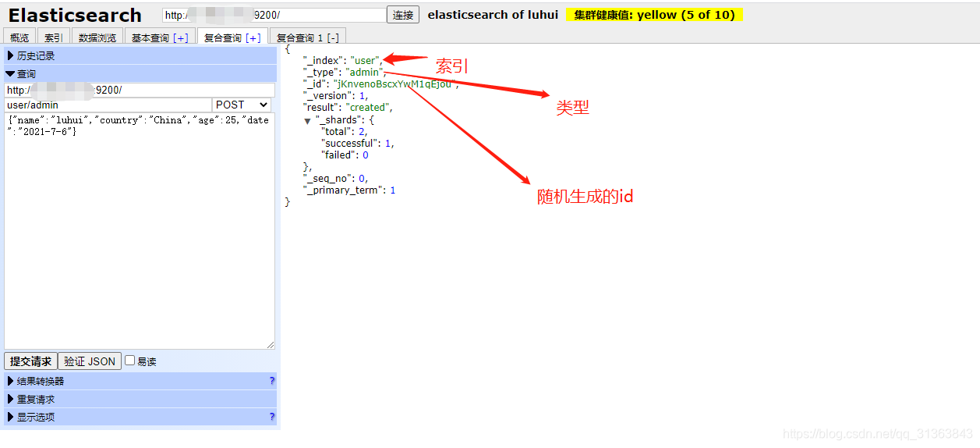Click the "_version" line in response
The width and height of the screenshot is (980, 448).
pos(335,95)
